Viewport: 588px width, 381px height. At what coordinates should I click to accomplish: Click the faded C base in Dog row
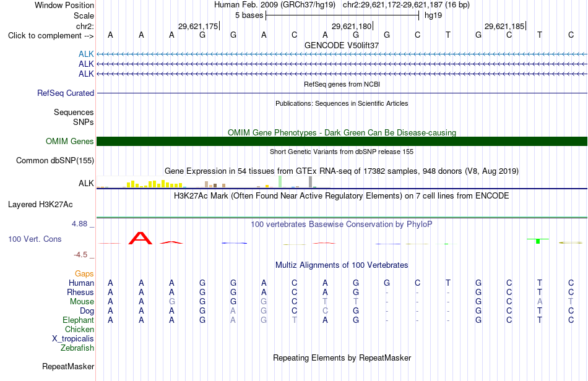coord(325,311)
